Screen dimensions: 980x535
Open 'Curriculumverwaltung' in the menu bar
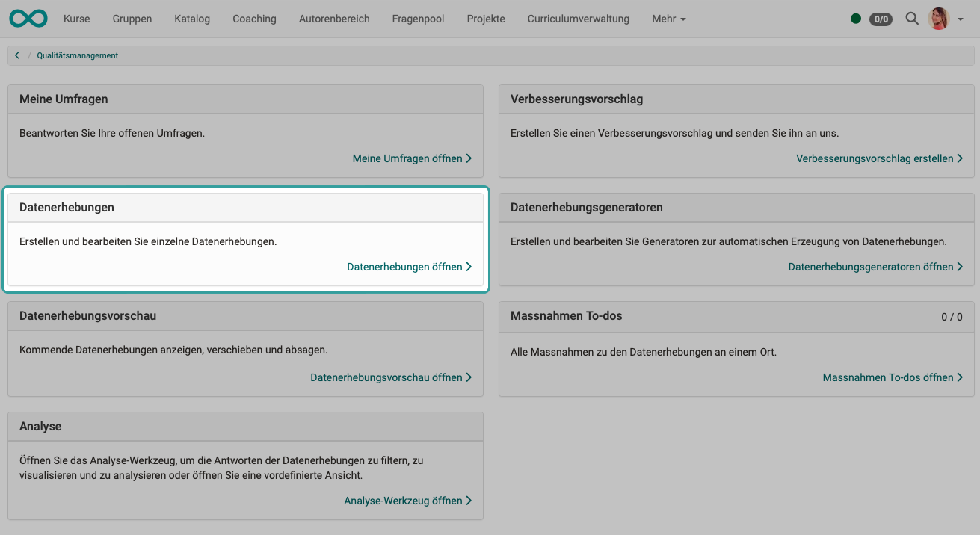[x=578, y=19]
